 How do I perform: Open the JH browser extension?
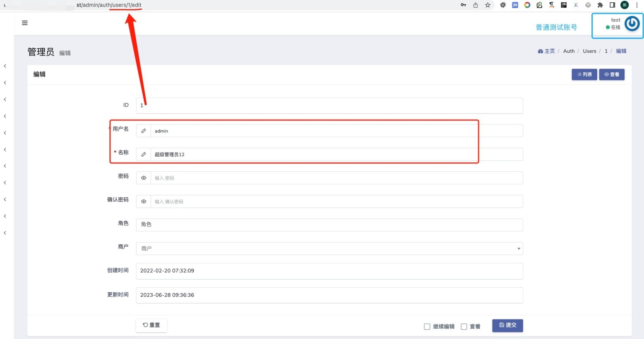pyautogui.click(x=515, y=5)
